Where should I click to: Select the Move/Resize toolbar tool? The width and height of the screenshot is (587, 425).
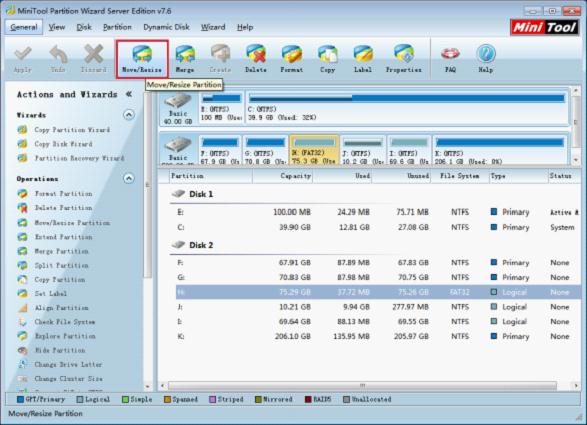click(x=142, y=59)
